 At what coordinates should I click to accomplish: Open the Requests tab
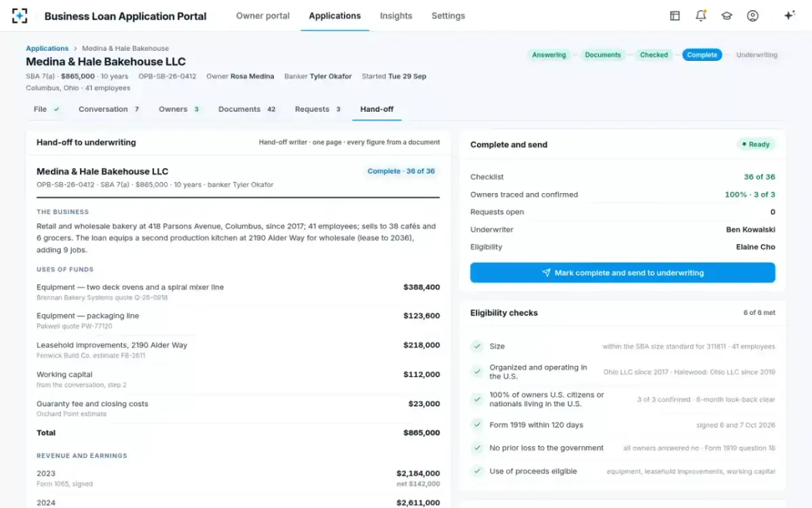coord(318,109)
